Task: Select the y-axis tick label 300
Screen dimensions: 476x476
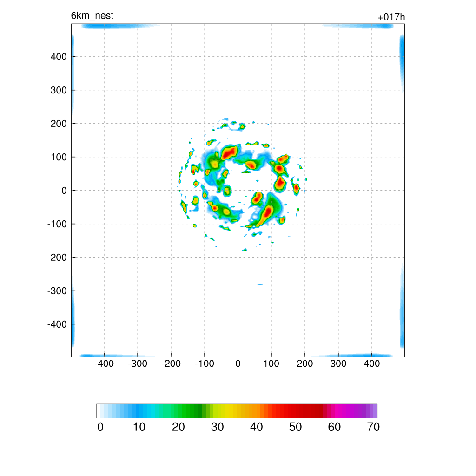Action: click(x=59, y=90)
